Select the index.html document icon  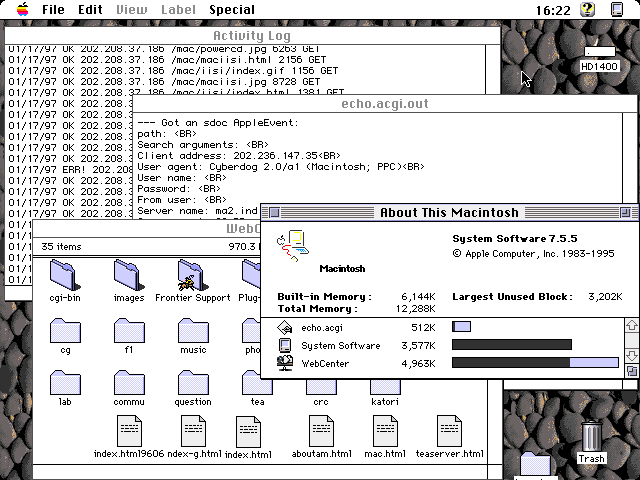248,432
